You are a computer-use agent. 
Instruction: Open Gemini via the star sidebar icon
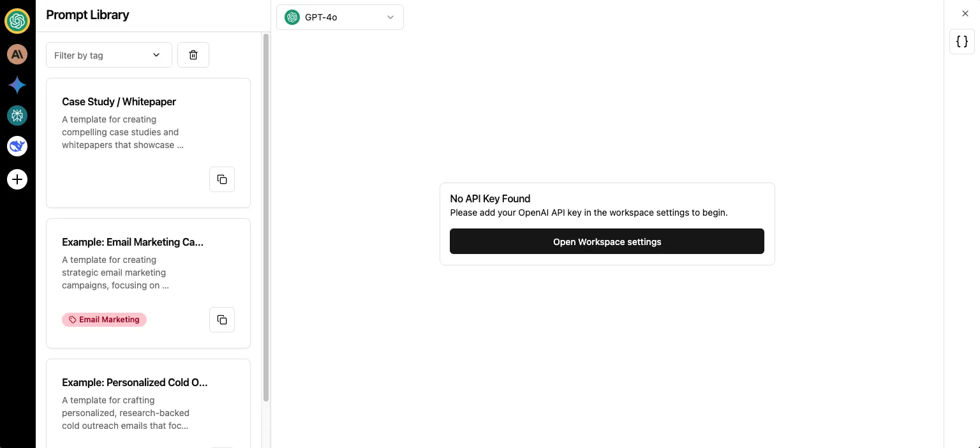[17, 85]
